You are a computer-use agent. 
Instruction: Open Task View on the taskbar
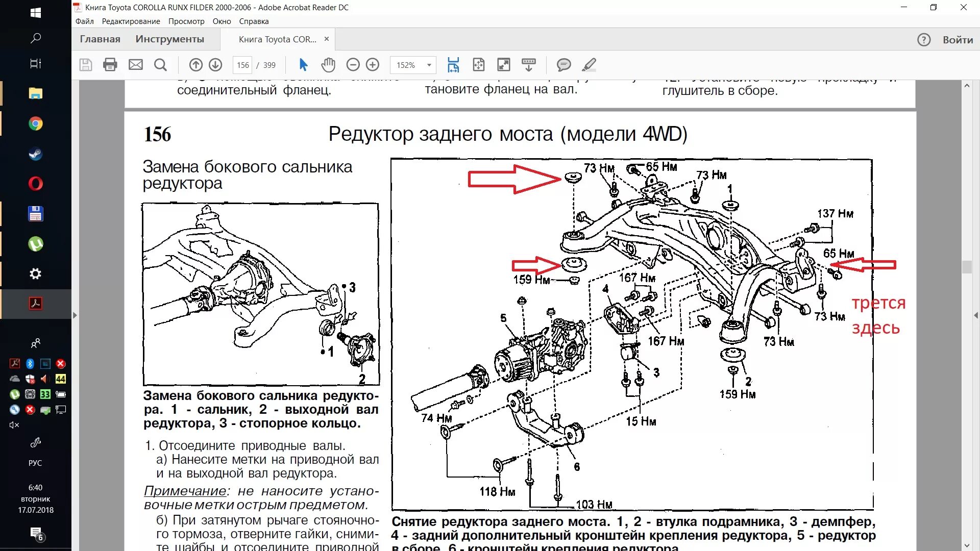36,64
